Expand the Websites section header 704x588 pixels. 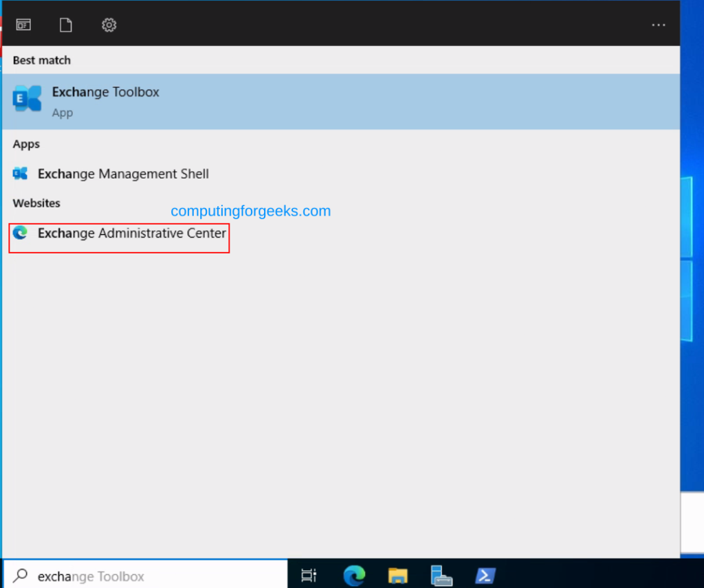(36, 203)
